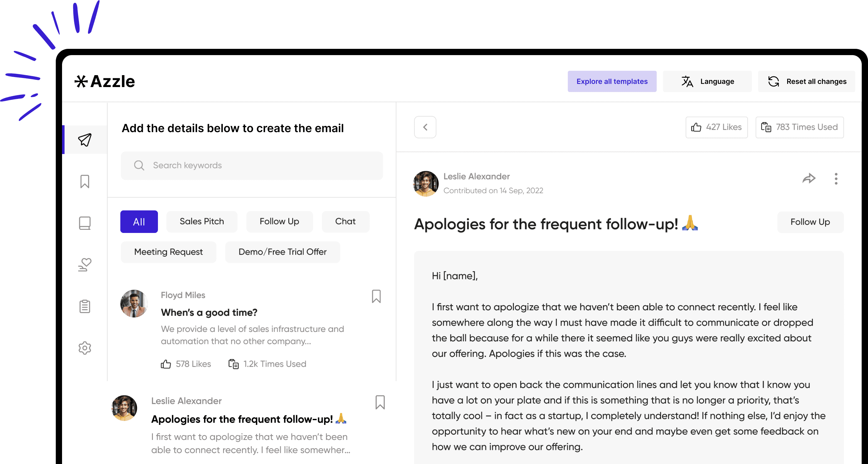
Task: Like the template with 427 Likes
Action: point(716,127)
